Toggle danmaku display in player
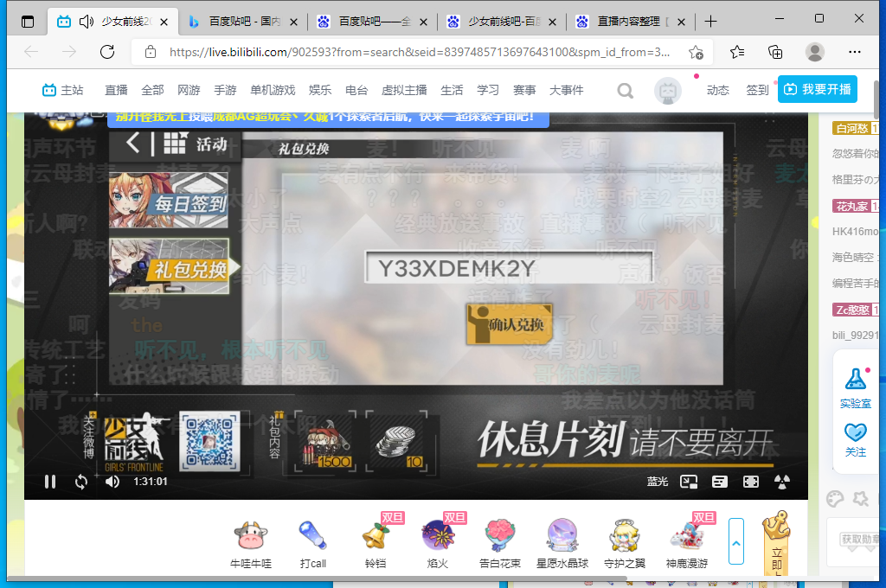 [719, 482]
